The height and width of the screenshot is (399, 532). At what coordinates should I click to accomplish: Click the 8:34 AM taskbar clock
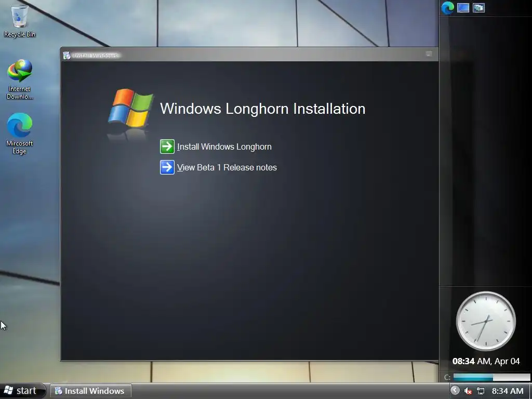[x=508, y=391]
